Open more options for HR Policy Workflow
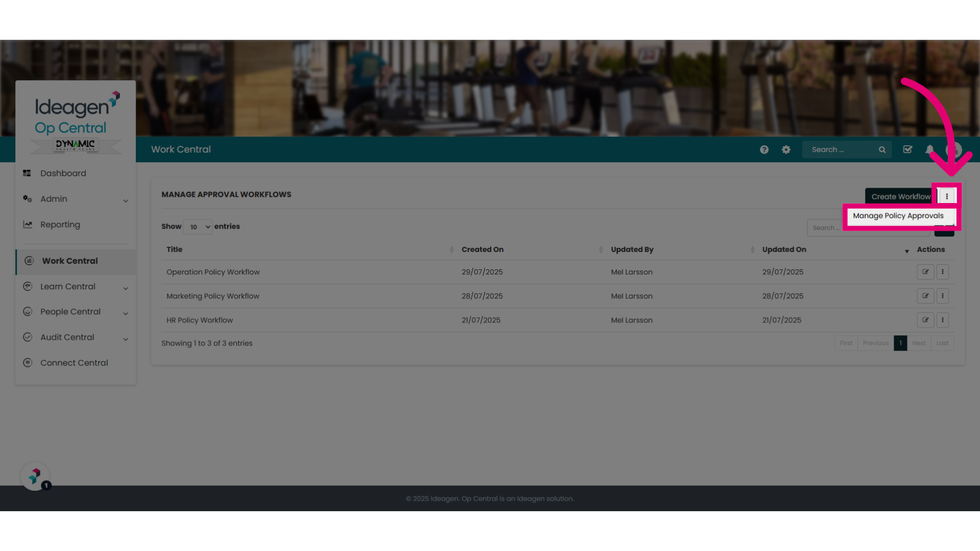 pyautogui.click(x=943, y=320)
